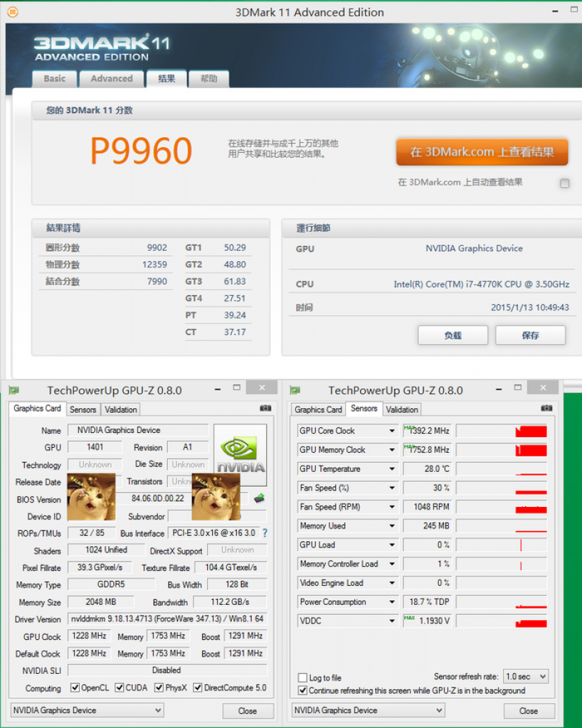The image size is (582, 728).
Task: Open the GPU Load sensor dropdown
Action: (x=392, y=545)
